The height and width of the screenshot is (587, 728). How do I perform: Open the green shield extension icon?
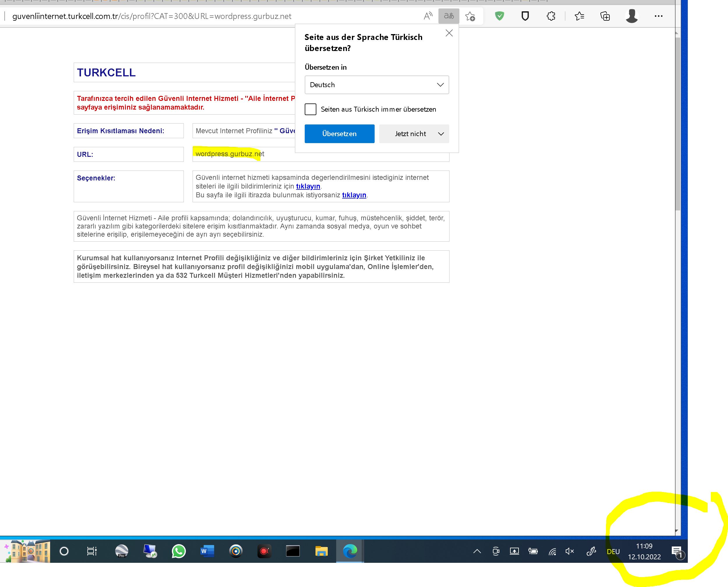499,16
